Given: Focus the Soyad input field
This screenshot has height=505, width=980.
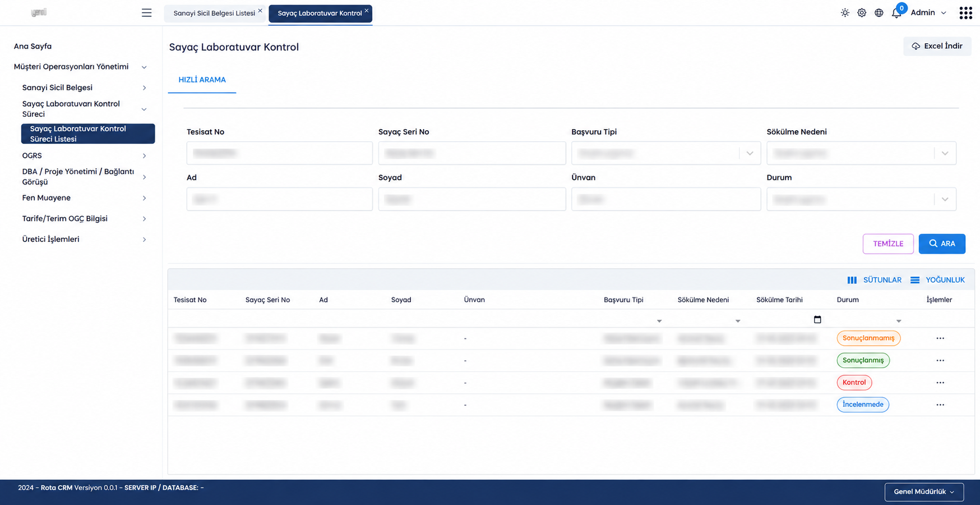Looking at the screenshot, I should tap(472, 199).
